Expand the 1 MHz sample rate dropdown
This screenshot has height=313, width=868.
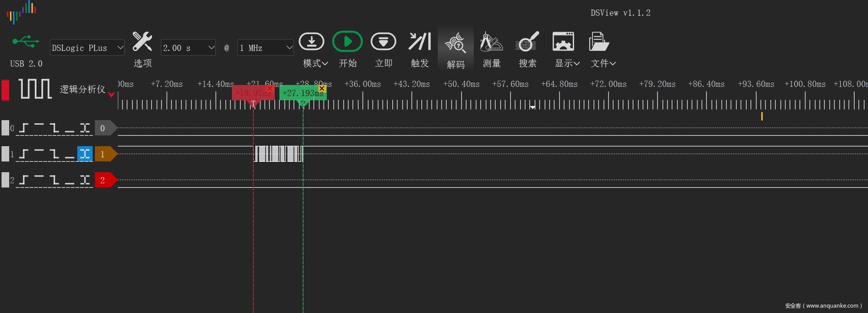pos(289,47)
